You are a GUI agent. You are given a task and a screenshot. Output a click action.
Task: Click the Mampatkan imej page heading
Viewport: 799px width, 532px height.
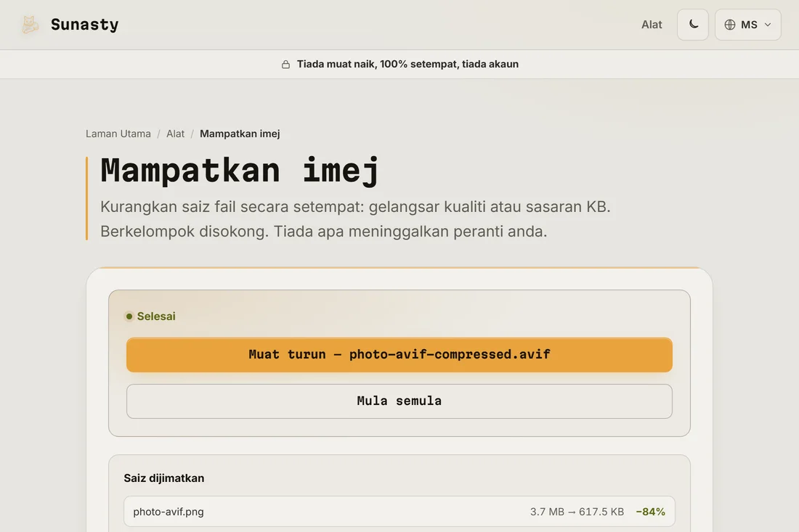240,170
